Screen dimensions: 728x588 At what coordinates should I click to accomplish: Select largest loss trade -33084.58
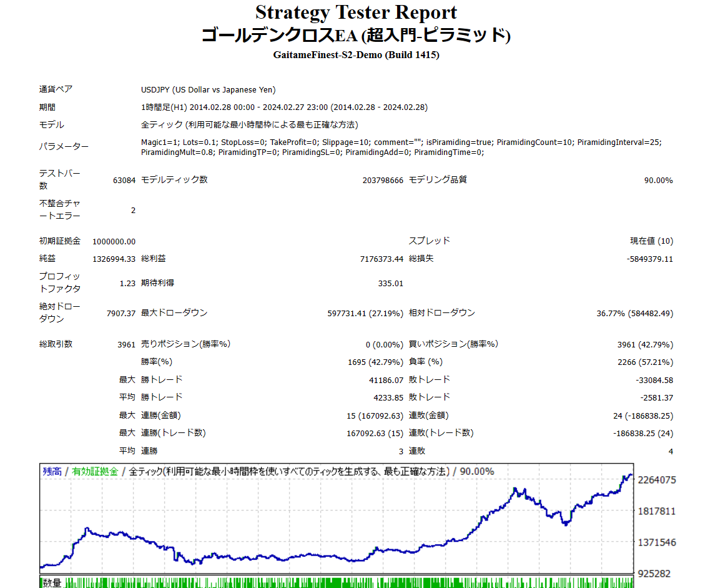[x=655, y=381]
